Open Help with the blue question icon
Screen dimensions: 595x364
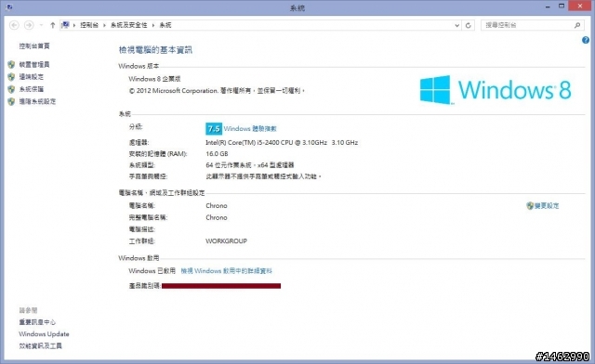click(586, 40)
